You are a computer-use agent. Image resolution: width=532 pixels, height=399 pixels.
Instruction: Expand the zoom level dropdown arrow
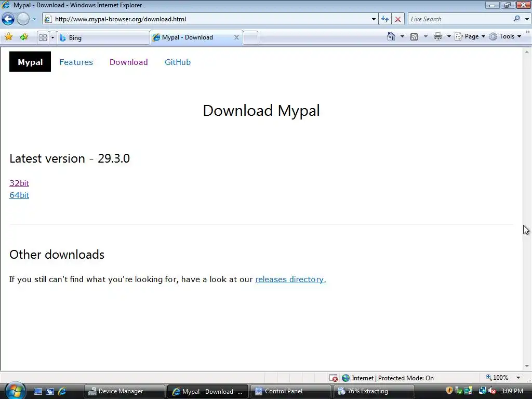[x=518, y=378]
